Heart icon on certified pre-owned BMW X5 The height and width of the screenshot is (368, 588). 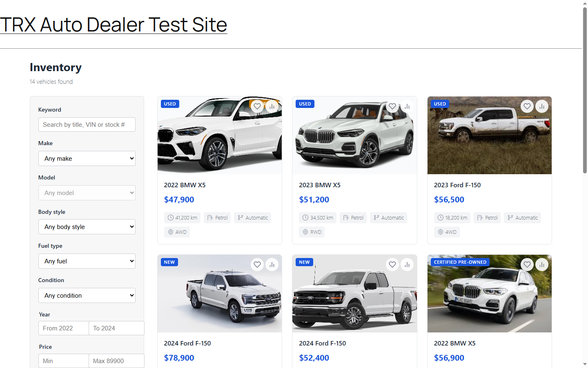[527, 265]
